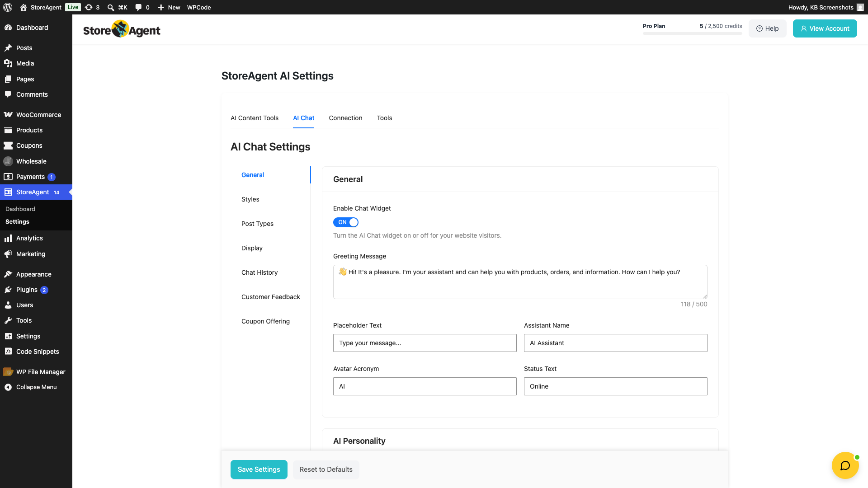Click the Payments notification badge 1
The image size is (868, 488).
pos(52,177)
